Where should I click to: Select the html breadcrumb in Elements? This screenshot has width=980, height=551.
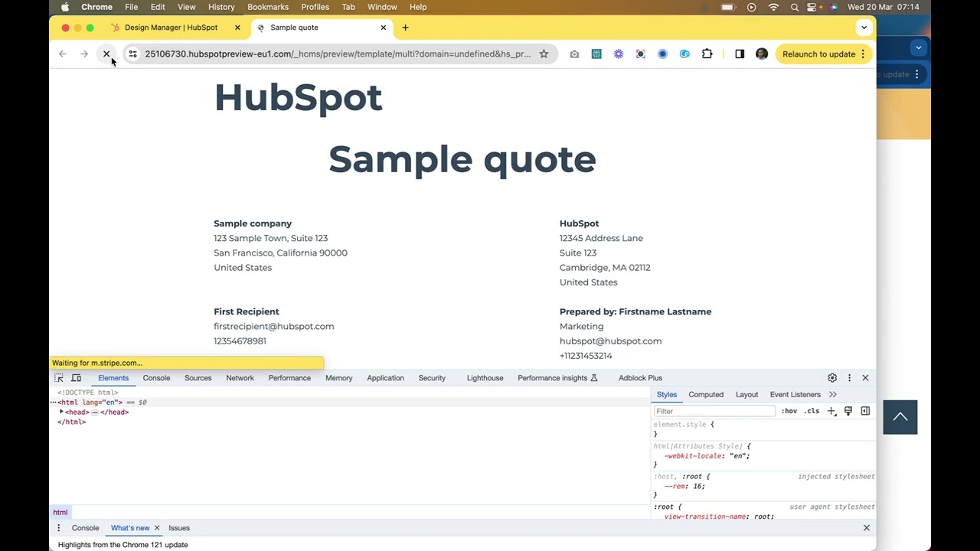click(60, 513)
